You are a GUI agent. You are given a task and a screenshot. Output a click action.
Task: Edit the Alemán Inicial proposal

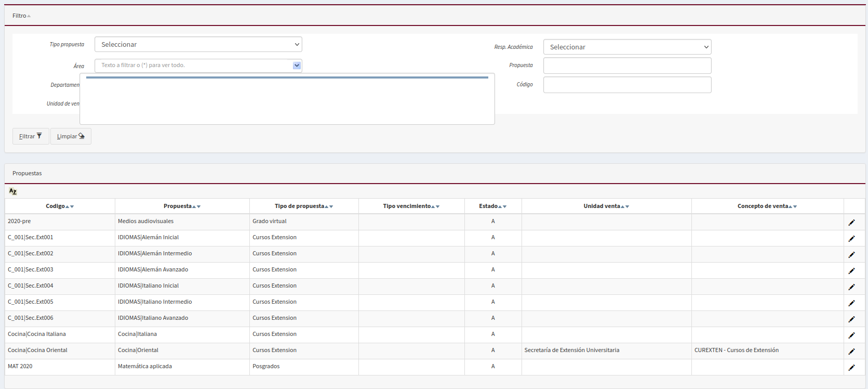tap(851, 239)
